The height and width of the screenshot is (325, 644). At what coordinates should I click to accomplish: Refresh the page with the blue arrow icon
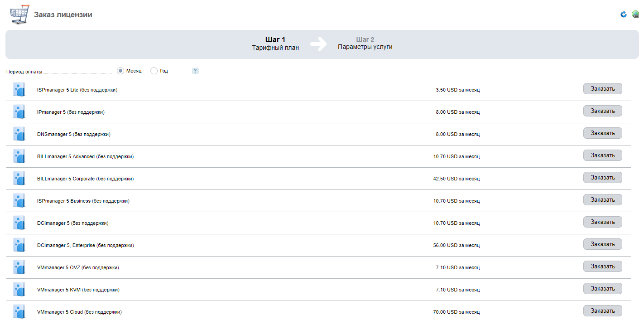(x=624, y=15)
